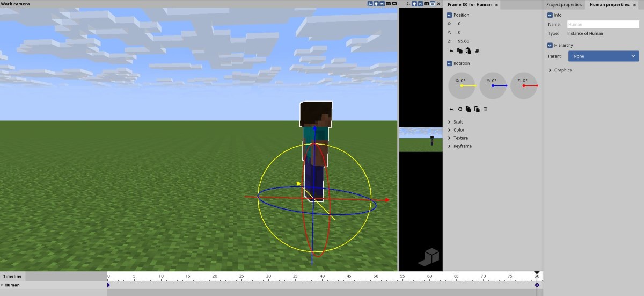Viewport: 644px width, 296px height.
Task: Click the rotation loop circular arrow icon
Action: 460,109
